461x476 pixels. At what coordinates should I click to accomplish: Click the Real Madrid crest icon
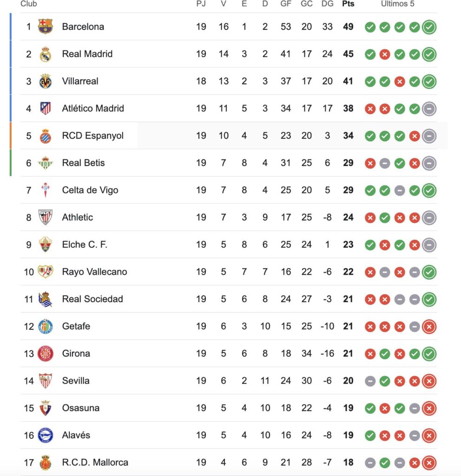pyautogui.click(x=46, y=54)
